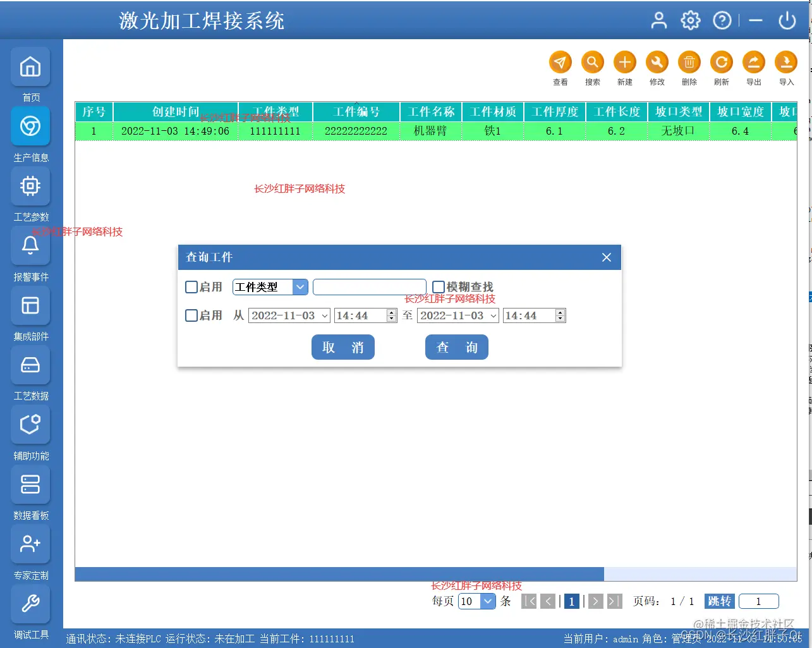This screenshot has height=648, width=812.
Task: Click the 修改 wrench toolbar icon
Action: pos(657,63)
